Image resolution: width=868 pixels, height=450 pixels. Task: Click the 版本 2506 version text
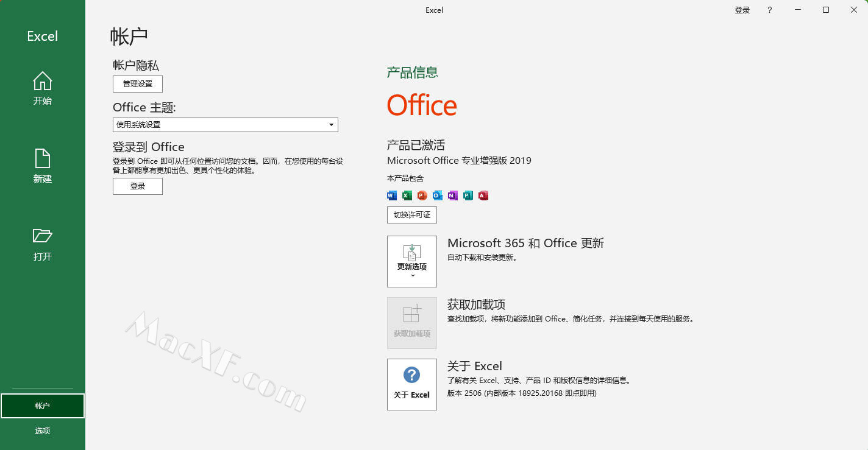click(x=522, y=393)
